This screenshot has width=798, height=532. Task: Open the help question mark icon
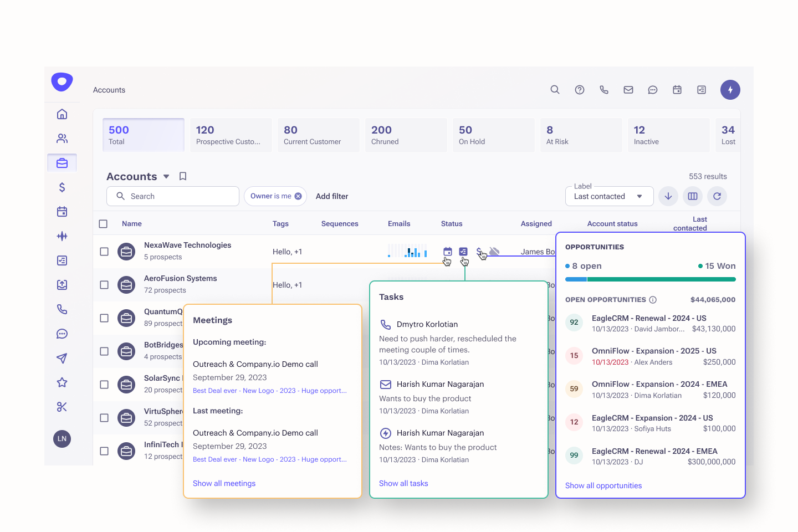point(580,90)
